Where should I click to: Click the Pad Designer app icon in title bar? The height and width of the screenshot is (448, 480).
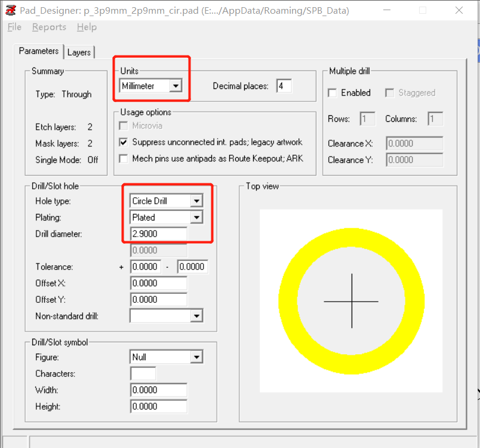click(x=10, y=10)
